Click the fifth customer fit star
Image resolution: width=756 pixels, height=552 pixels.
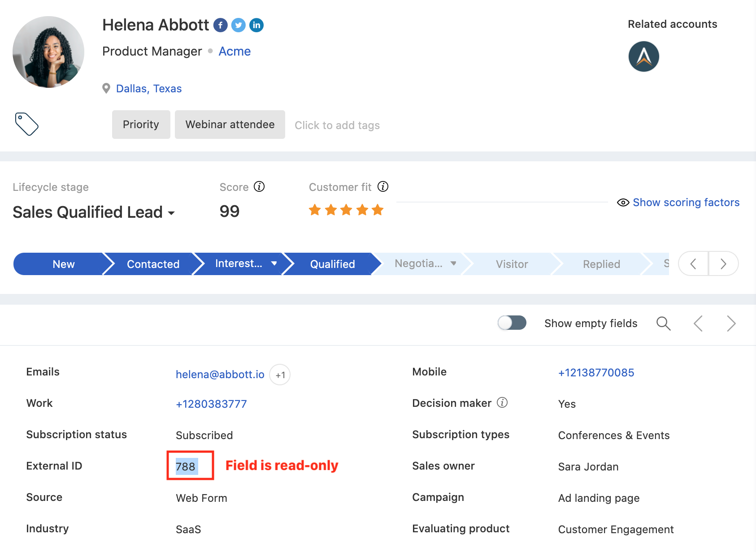click(378, 210)
